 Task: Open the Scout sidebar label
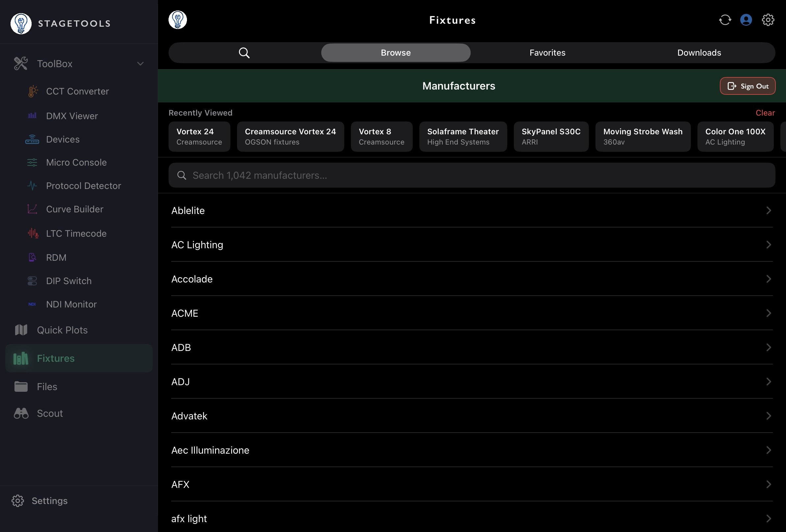50,413
